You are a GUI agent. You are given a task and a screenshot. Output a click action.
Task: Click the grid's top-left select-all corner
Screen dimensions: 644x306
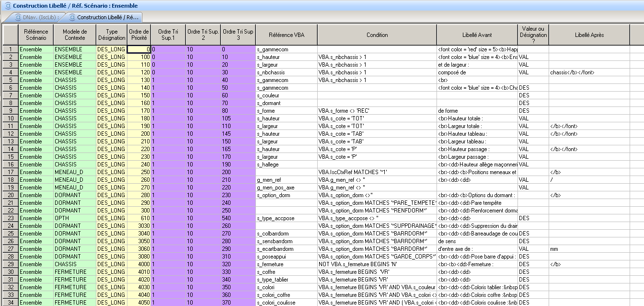(11, 35)
